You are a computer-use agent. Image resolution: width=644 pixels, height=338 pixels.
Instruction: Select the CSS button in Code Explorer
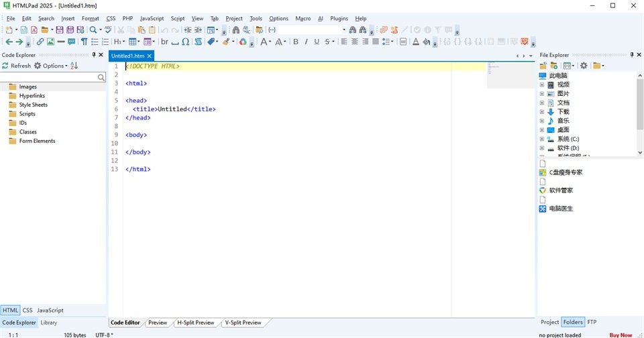click(28, 311)
